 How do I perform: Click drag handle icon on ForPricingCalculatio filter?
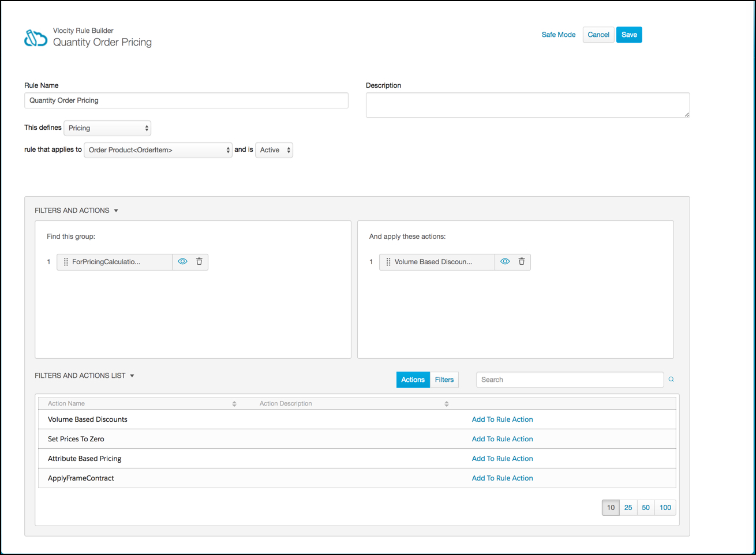(x=66, y=262)
